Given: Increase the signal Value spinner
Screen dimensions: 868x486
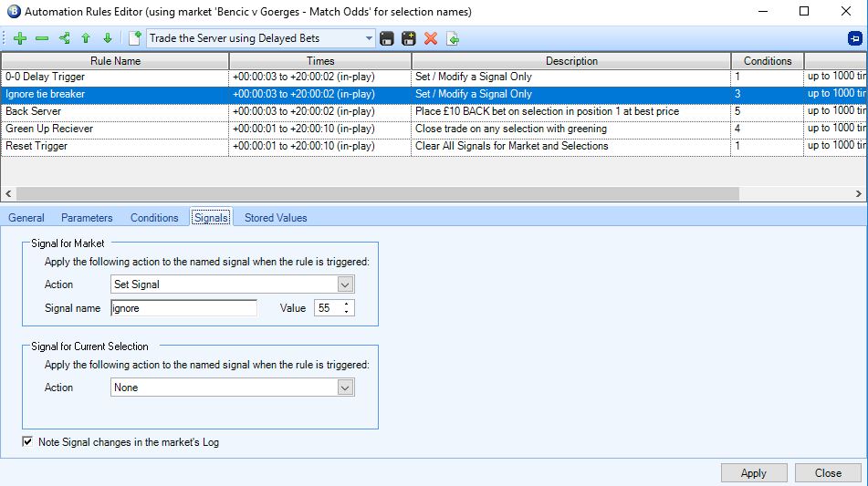Looking at the screenshot, I should click(347, 305).
